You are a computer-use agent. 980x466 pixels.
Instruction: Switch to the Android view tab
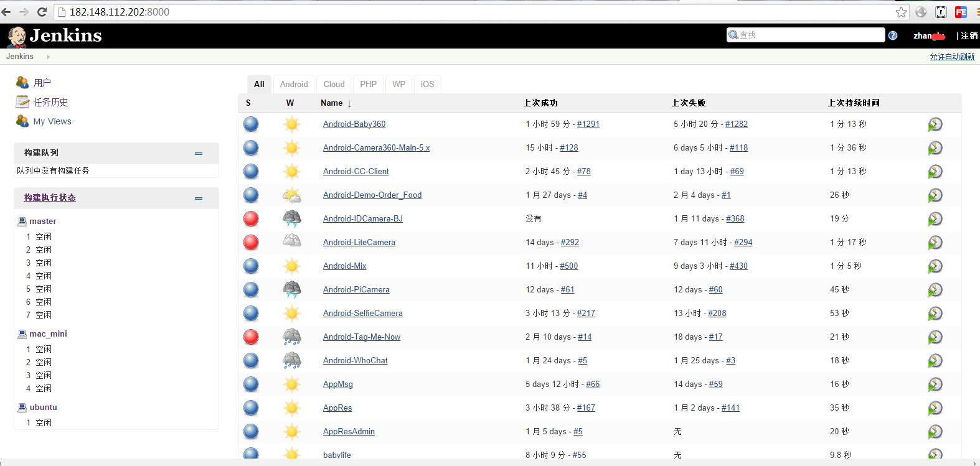(x=294, y=84)
